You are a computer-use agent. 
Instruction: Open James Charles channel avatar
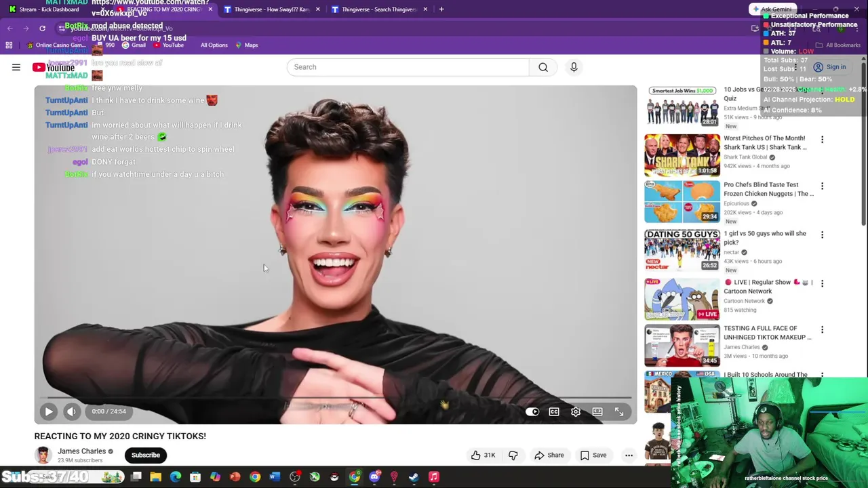tap(43, 455)
